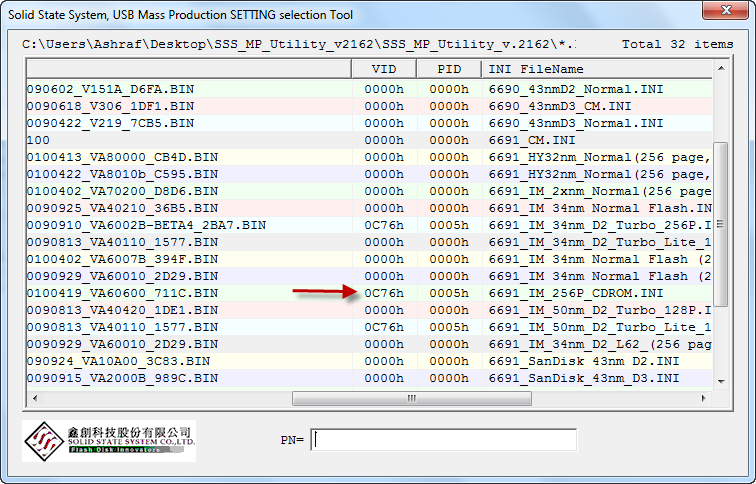Close the SETTING selection Tool window

coord(726,11)
